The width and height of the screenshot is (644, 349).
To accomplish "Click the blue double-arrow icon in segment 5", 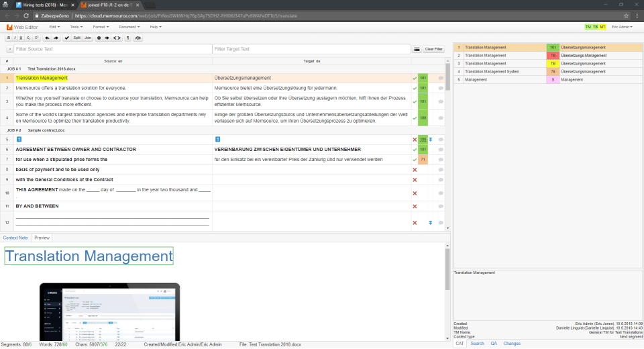I will [431, 140].
